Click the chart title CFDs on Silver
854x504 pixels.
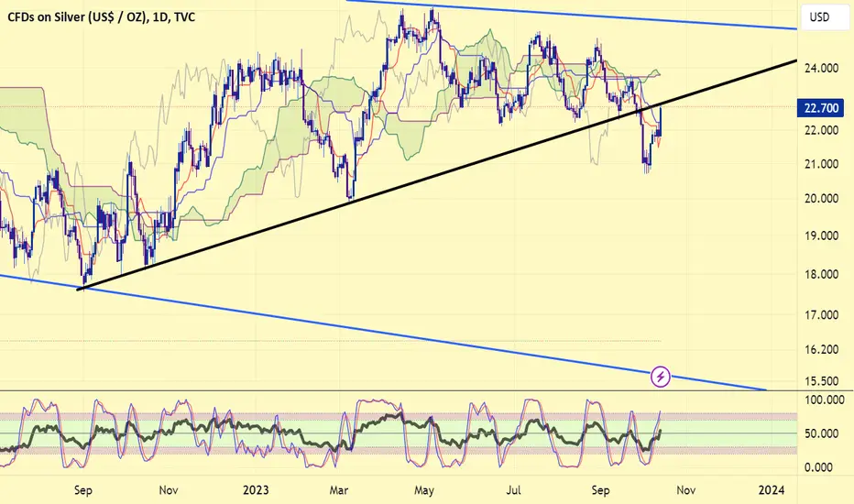click(x=101, y=17)
